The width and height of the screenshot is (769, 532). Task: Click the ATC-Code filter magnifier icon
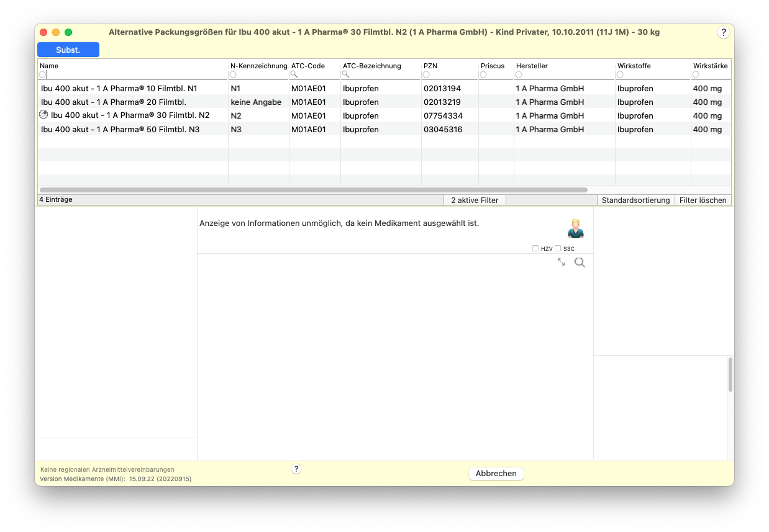(294, 74)
